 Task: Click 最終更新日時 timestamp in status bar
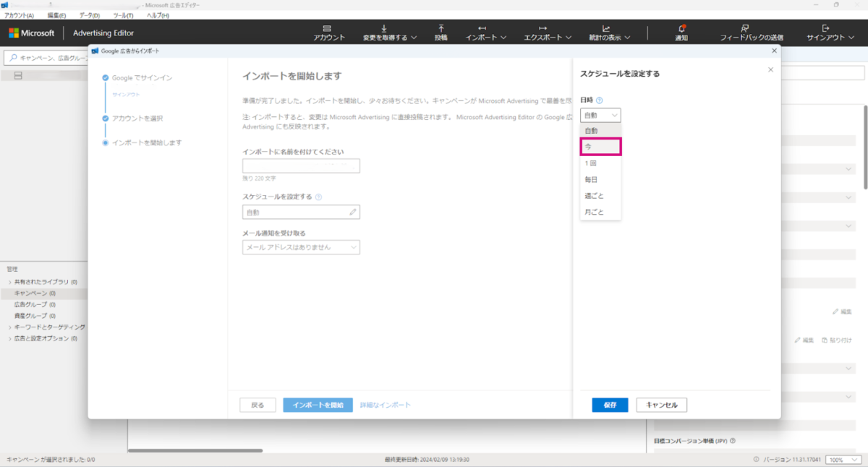click(x=427, y=460)
